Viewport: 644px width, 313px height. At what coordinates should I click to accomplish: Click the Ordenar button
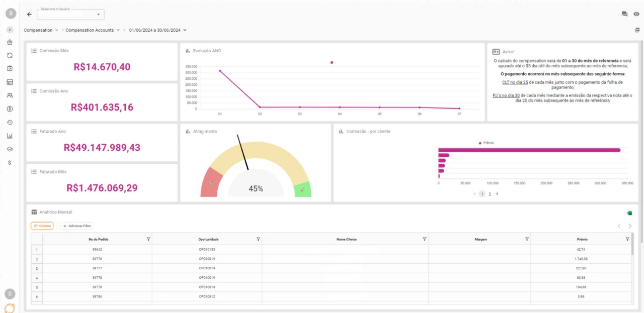click(x=42, y=226)
